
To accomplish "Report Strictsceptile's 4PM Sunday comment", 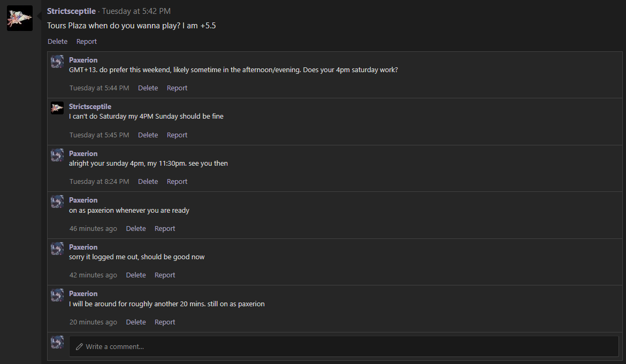I will (177, 135).
